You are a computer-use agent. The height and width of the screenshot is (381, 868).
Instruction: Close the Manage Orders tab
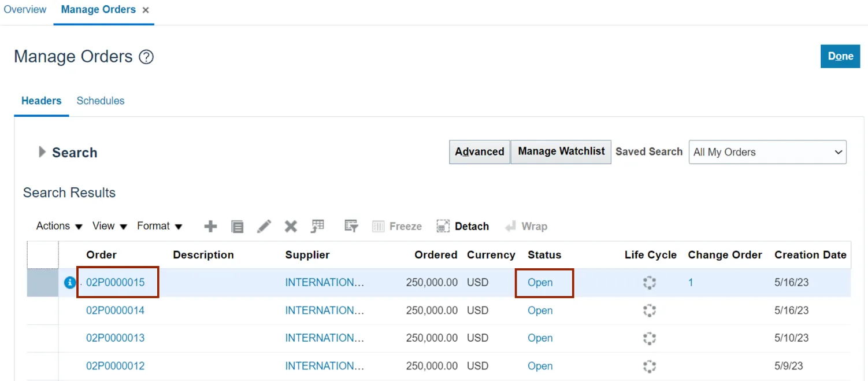pos(146,10)
